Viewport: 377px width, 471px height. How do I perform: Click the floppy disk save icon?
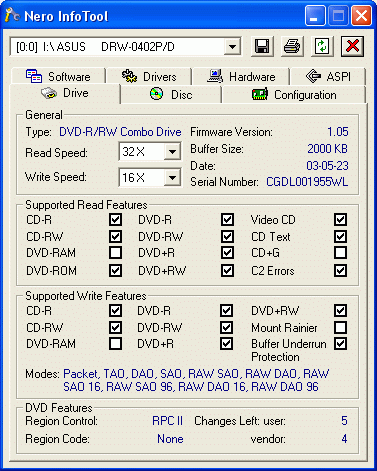[x=262, y=46]
